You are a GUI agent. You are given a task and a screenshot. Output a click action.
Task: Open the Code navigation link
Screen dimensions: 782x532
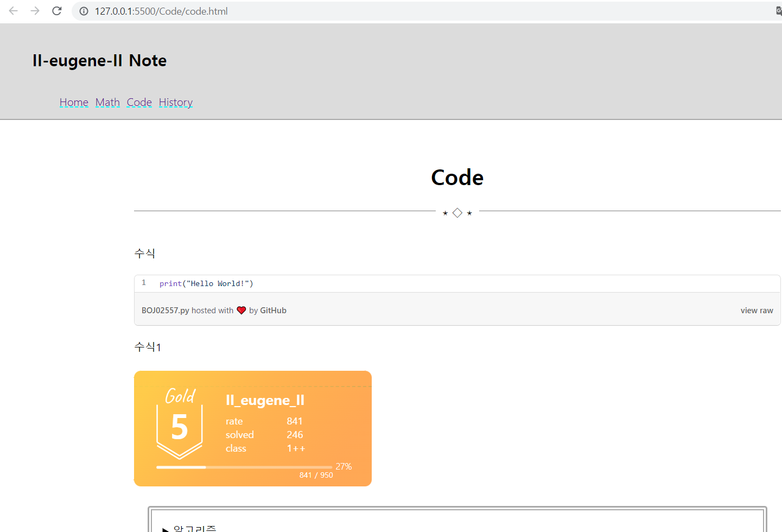click(139, 102)
